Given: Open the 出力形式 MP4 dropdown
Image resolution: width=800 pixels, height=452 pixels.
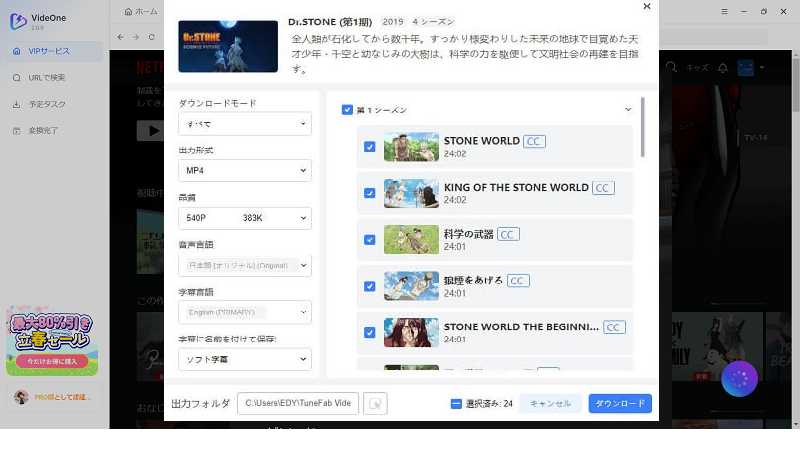Looking at the screenshot, I should pos(245,170).
